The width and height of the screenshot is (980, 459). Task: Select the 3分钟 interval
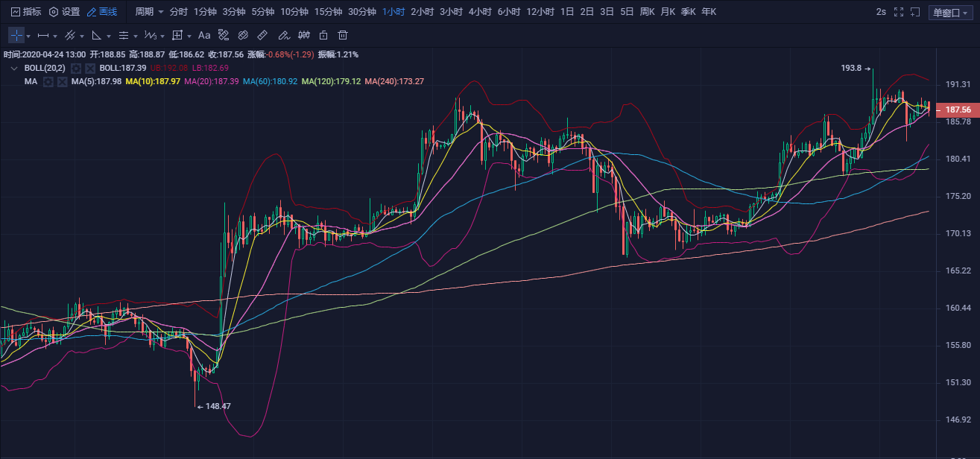tap(234, 12)
